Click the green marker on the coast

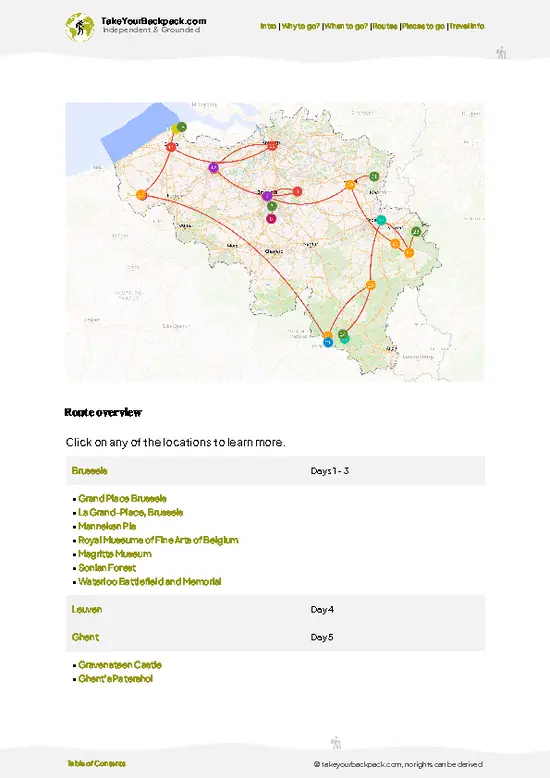(182, 127)
